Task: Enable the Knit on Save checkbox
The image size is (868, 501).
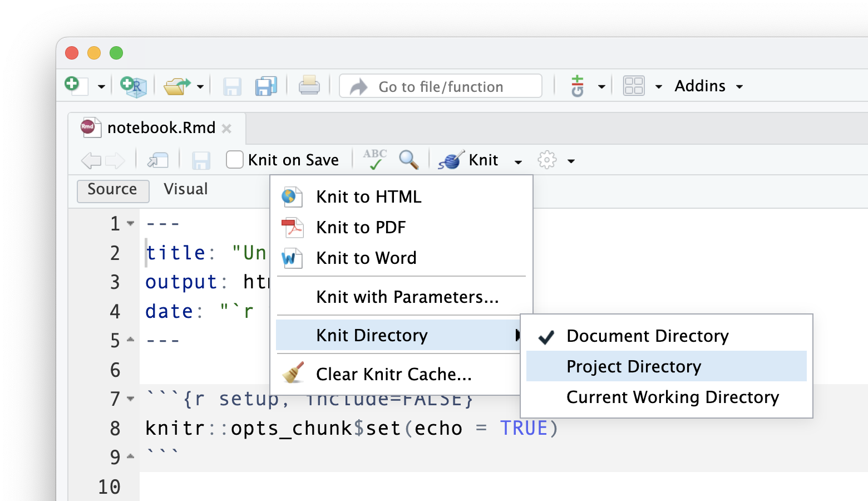Action: pos(235,160)
